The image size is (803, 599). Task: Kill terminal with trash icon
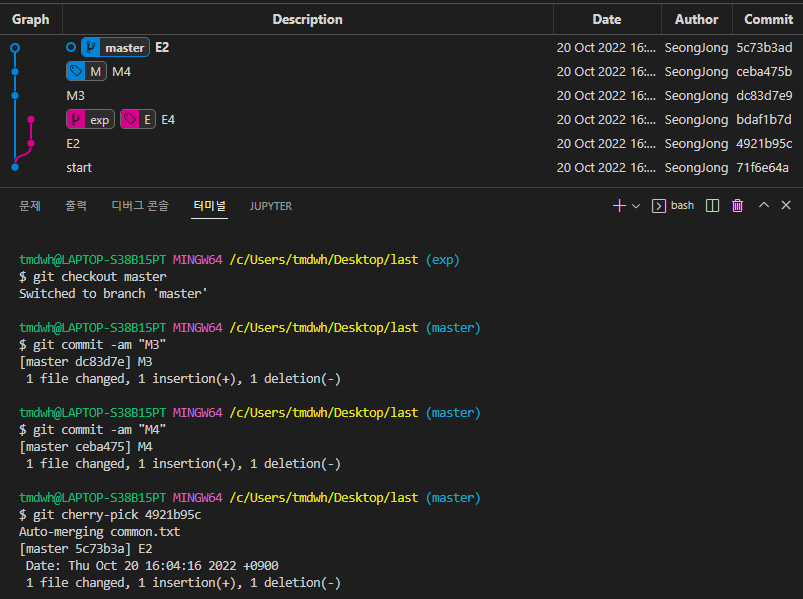point(737,206)
